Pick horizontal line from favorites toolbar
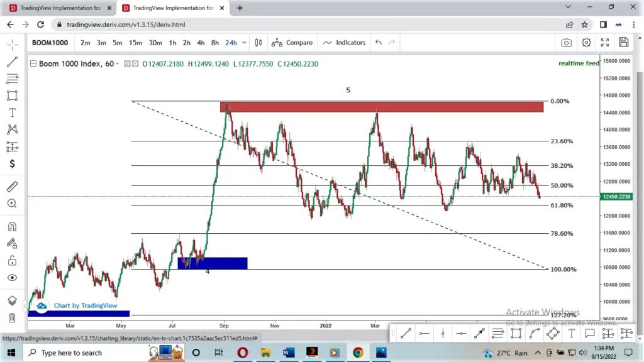 (425, 334)
